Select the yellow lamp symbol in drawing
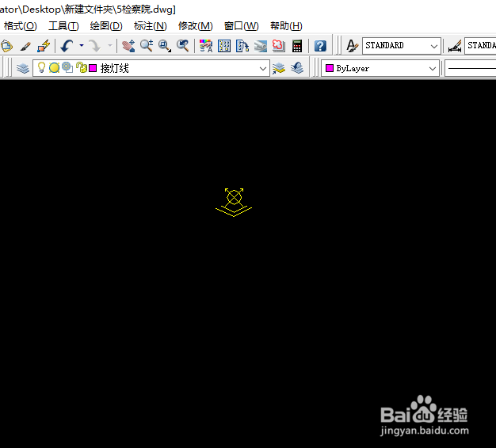 (234, 202)
